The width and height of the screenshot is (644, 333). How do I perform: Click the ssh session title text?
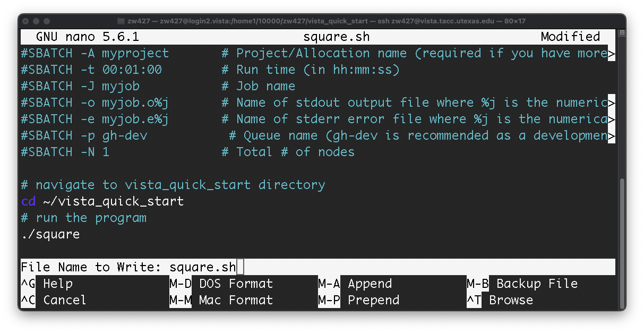click(x=319, y=21)
